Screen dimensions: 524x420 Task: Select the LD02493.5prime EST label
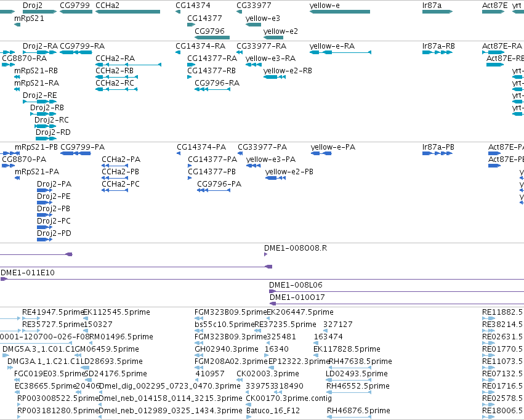tap(357, 374)
